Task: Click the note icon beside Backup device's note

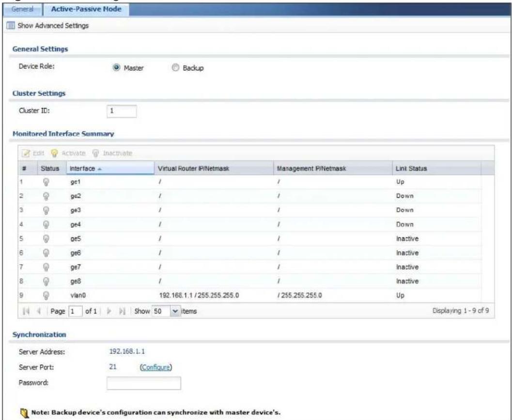Action: pyautogui.click(x=24, y=413)
